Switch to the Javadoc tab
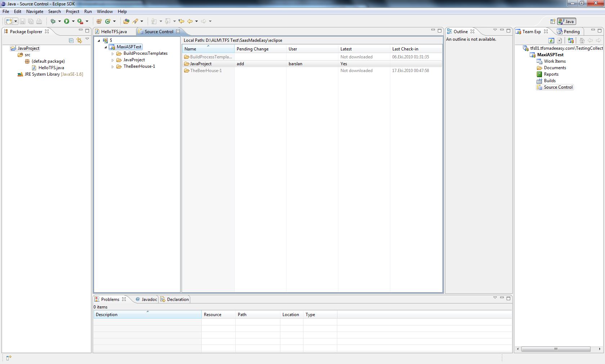 pos(146,299)
